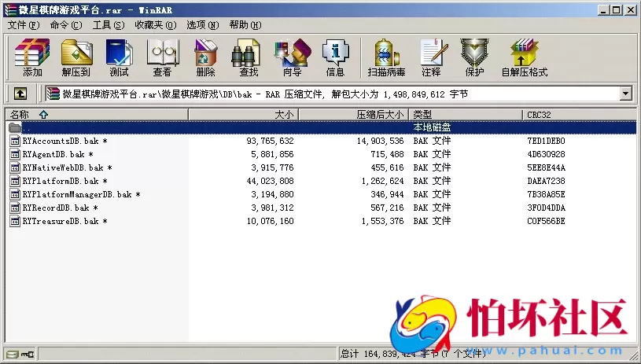Click the 保护 (Protect) archive icon
641x364 pixels.
tap(474, 57)
